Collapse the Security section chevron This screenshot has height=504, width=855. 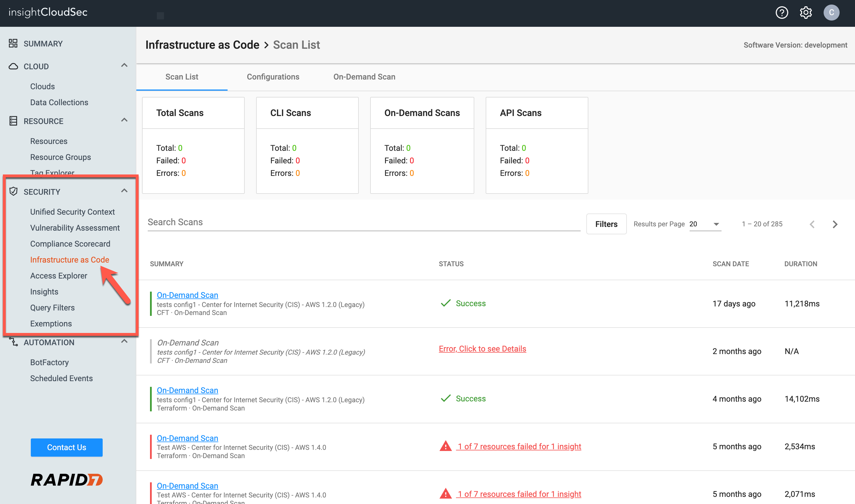(x=124, y=190)
